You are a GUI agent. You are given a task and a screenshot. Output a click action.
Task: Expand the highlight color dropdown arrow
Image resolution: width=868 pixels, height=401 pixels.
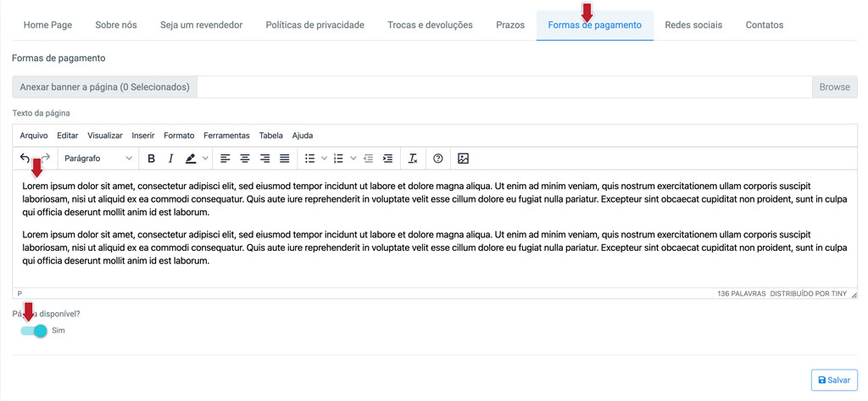(x=205, y=159)
